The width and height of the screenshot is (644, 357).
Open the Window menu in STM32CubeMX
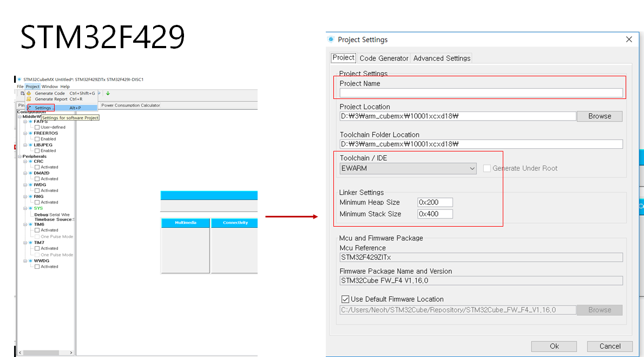coord(50,87)
